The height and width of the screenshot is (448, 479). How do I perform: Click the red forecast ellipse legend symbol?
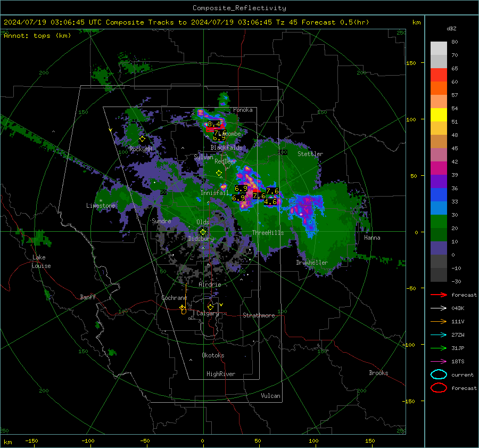[x=439, y=388]
